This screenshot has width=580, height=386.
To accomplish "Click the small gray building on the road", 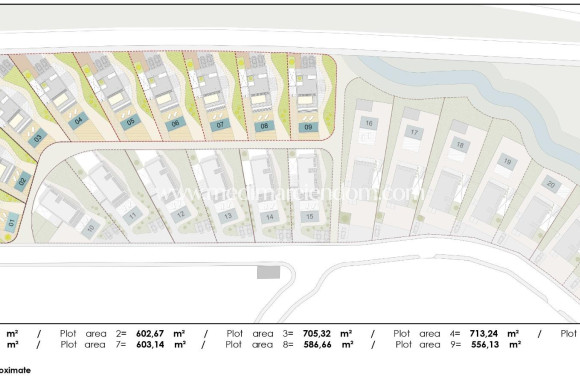I will (269, 272).
